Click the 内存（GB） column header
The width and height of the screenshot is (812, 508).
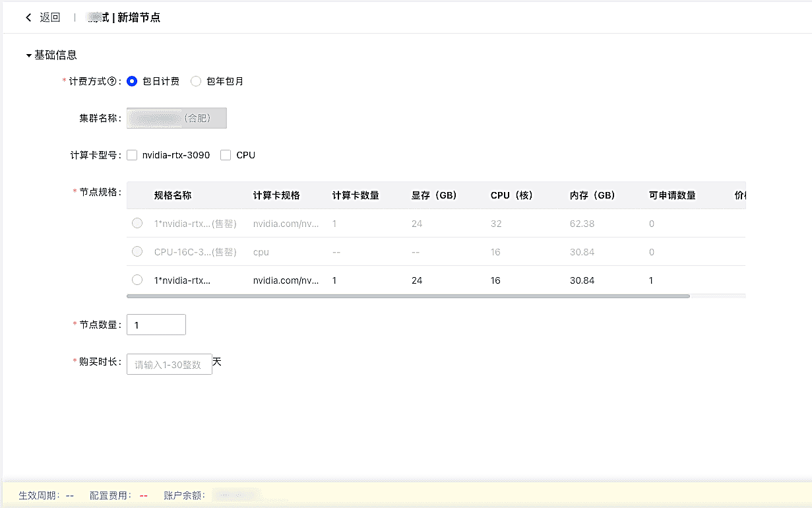(592, 196)
